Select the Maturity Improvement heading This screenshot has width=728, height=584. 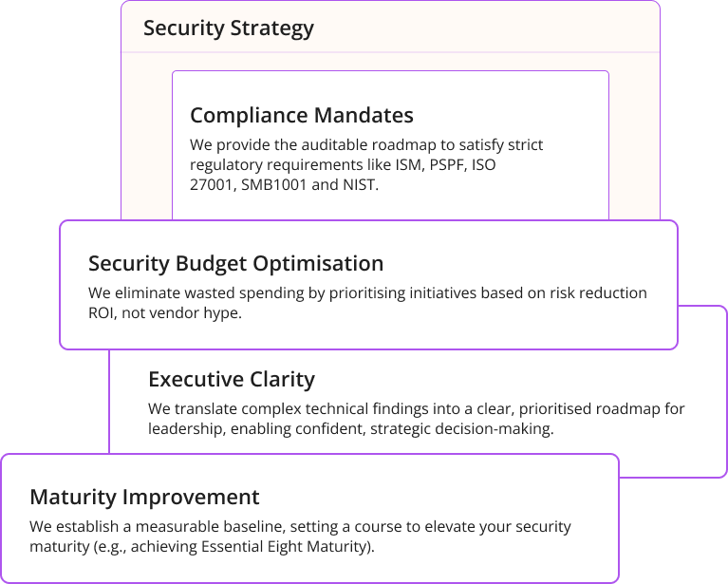point(144,497)
